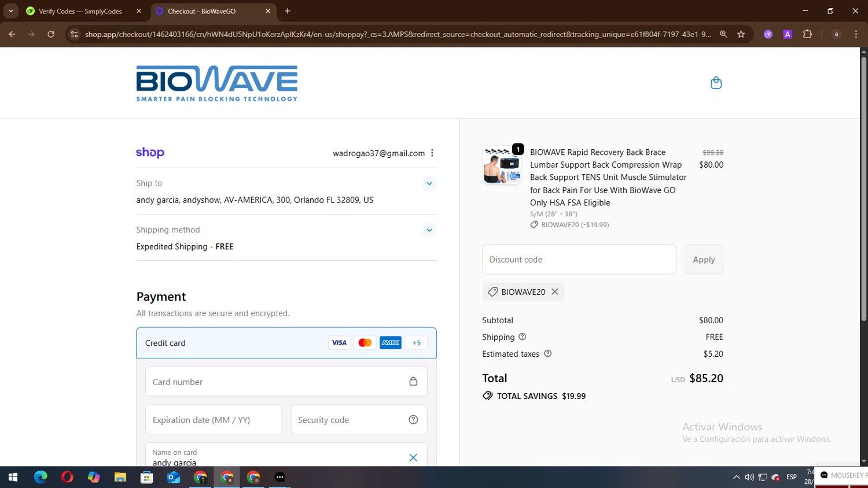
Task: Go back to the previous page
Action: pos(12,34)
